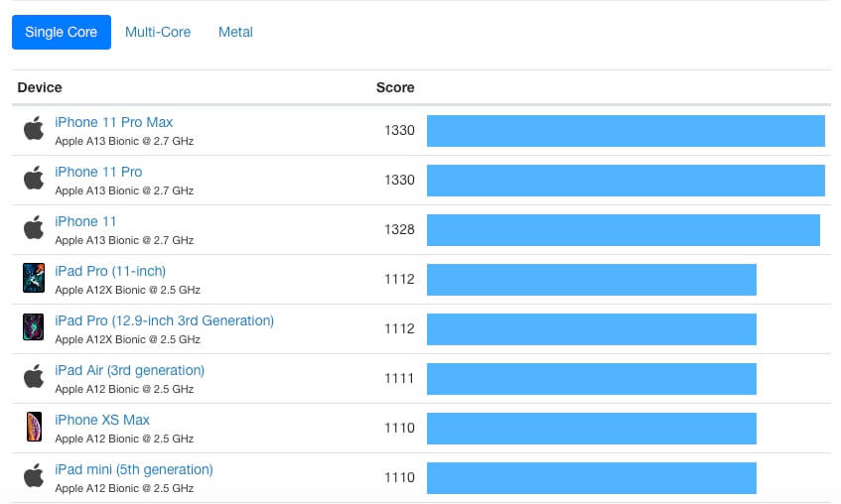
Task: Click the iPhone 11 score bar (1328)
Action: coord(623,230)
